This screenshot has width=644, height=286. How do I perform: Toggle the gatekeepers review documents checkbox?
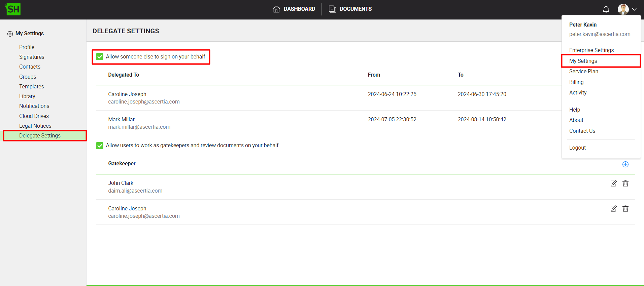pos(100,146)
